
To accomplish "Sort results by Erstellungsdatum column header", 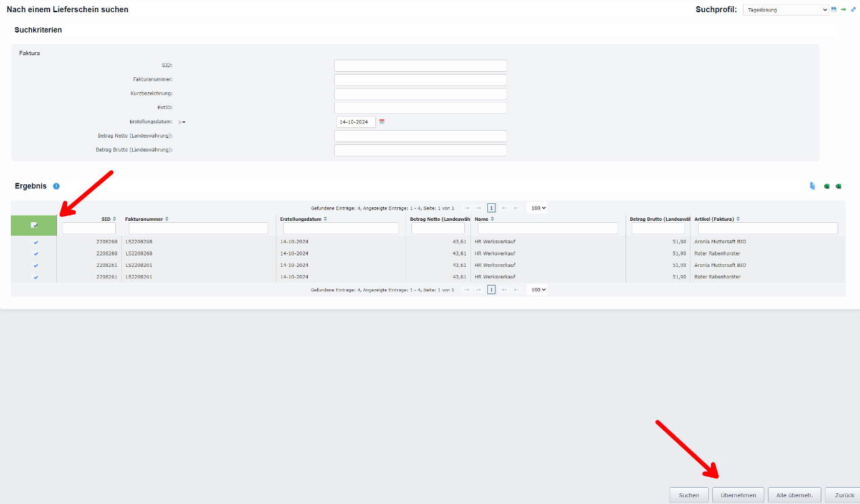I will (302, 219).
